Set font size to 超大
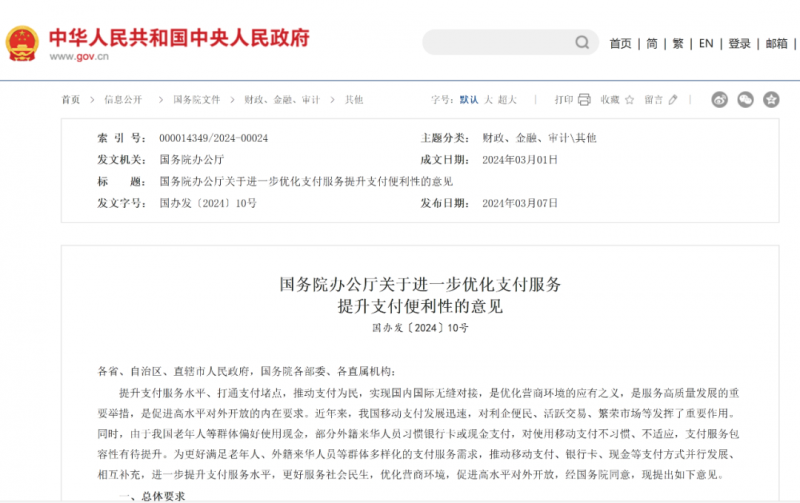This screenshot has width=800, height=503. click(507, 100)
